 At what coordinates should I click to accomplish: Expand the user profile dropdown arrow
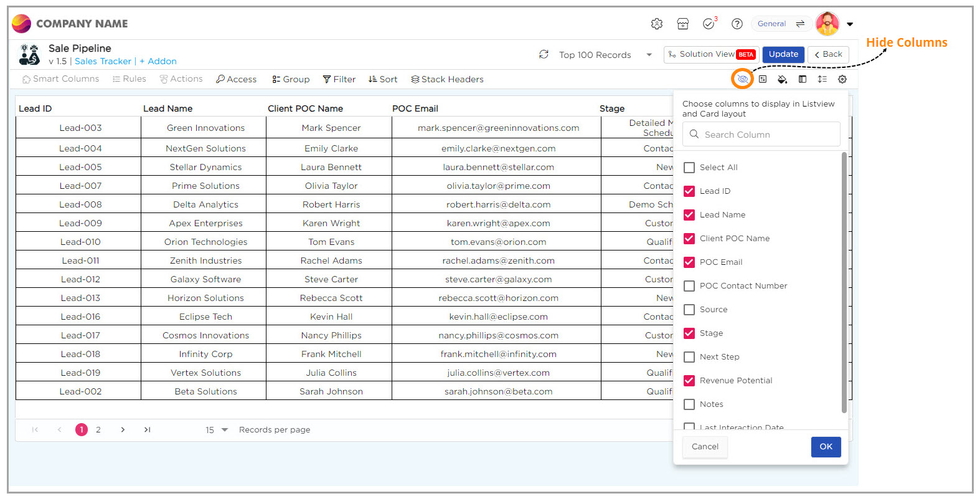850,24
